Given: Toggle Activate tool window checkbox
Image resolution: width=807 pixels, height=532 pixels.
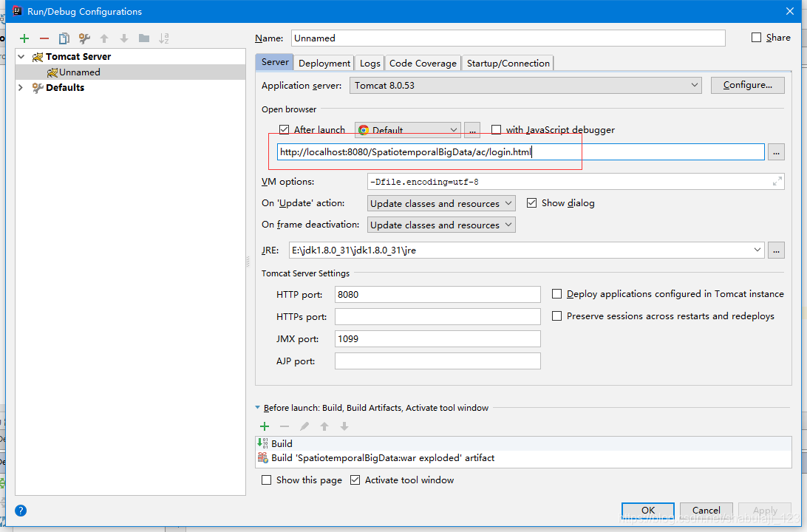Looking at the screenshot, I should 355,480.
